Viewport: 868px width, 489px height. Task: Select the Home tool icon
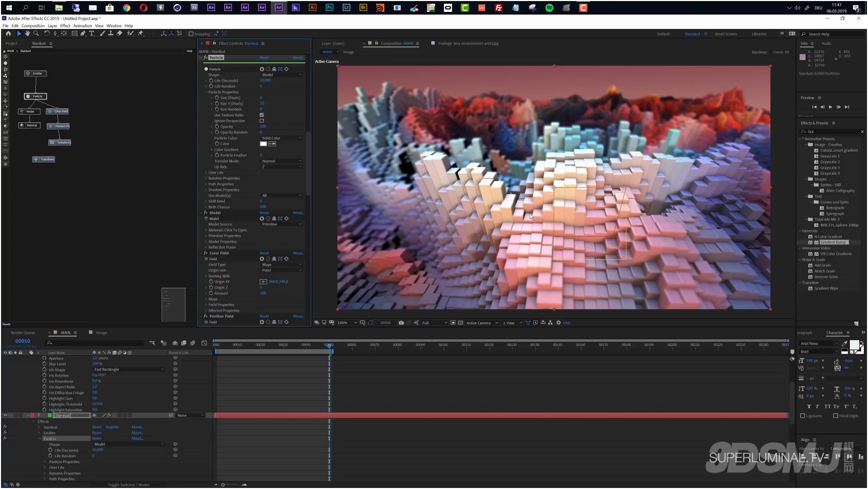8,34
